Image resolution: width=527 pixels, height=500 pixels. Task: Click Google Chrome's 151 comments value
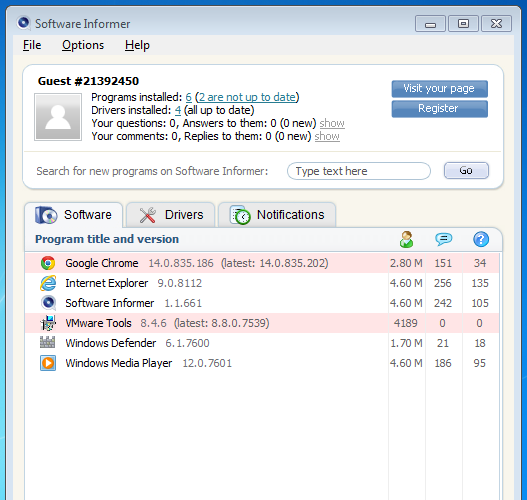(443, 263)
